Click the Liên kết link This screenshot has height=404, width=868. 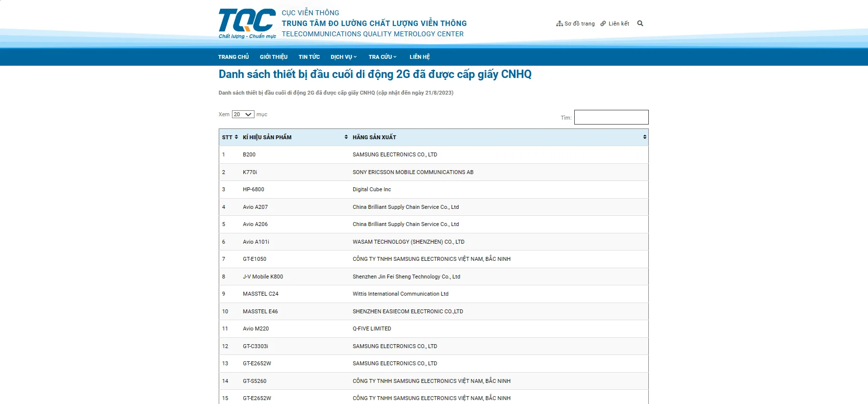[x=619, y=24]
